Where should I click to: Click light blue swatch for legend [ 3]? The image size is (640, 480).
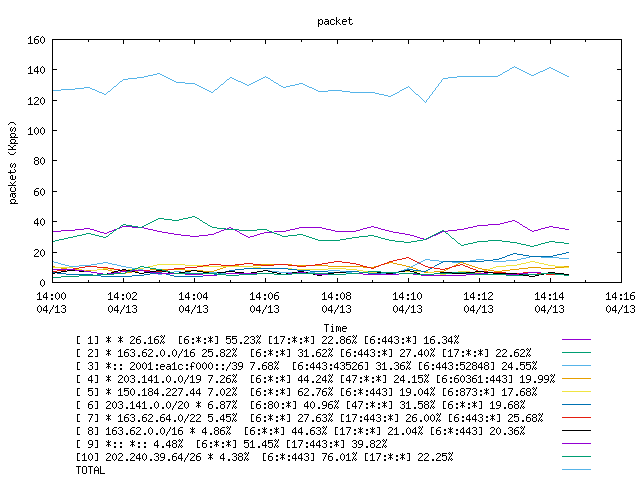pos(576,366)
